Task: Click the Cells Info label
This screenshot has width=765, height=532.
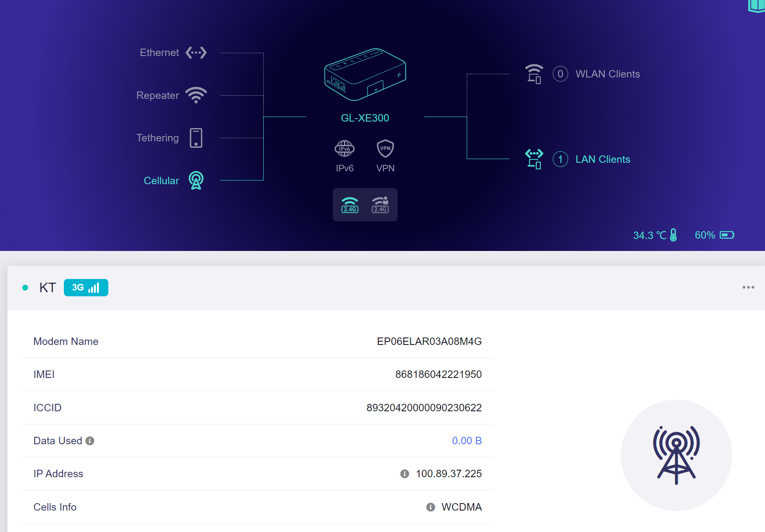Action: [x=55, y=507]
